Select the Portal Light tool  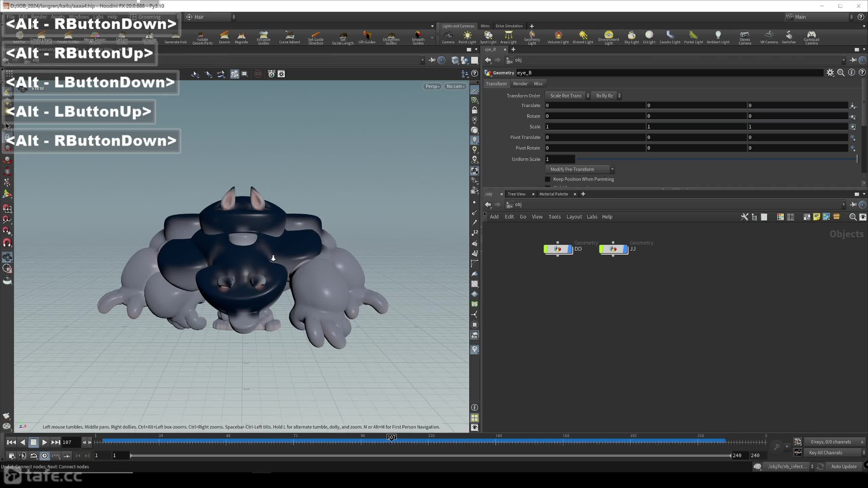[693, 37]
